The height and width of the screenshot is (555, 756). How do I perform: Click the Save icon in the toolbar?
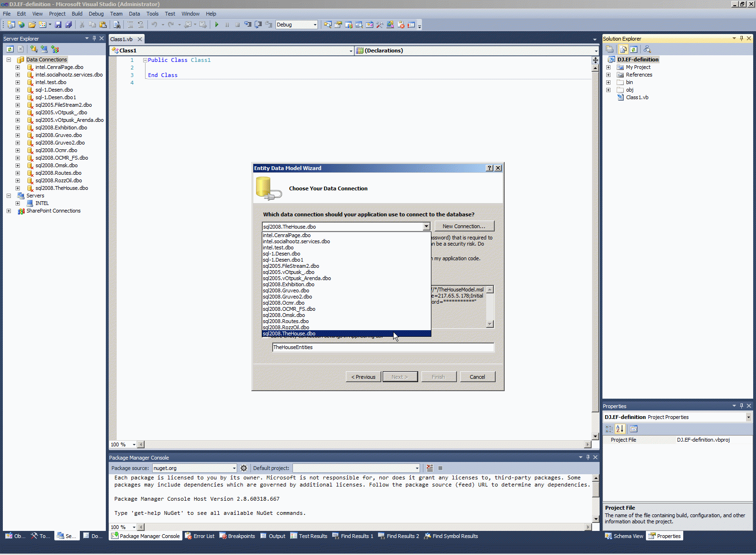pos(58,25)
